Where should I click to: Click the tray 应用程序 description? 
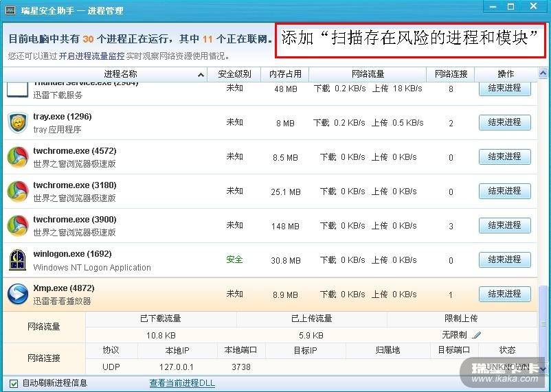(57, 130)
